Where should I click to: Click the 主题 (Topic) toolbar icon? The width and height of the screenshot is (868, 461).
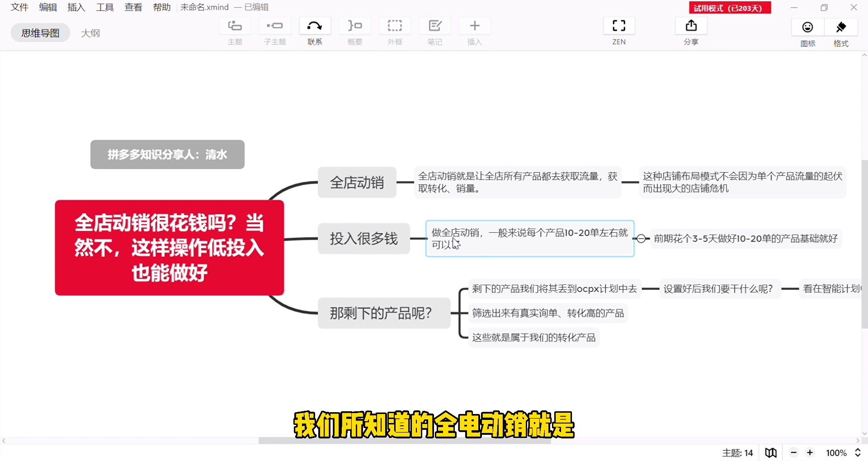pyautogui.click(x=235, y=26)
